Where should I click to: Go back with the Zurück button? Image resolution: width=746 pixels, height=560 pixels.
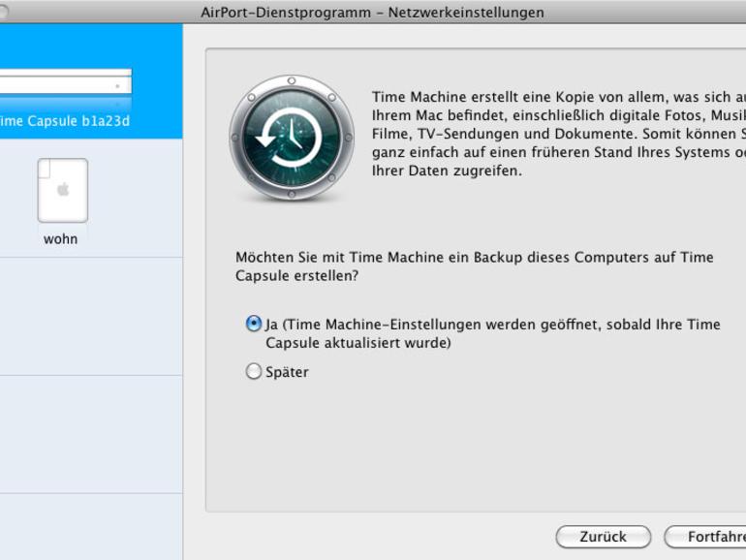pos(604,537)
